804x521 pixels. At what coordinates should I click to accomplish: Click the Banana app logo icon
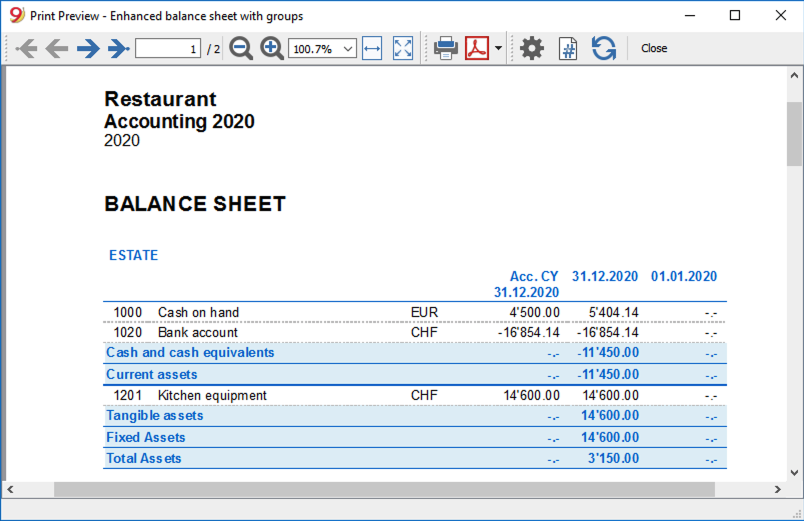coord(16,15)
